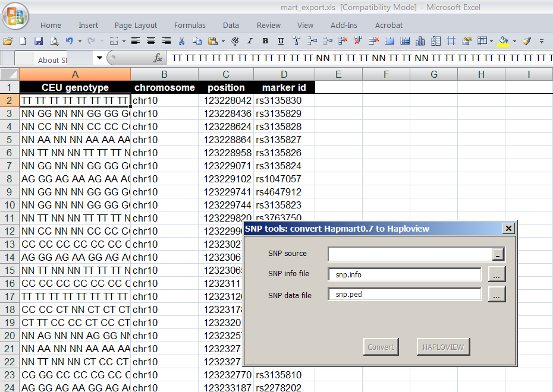Open the Data ribbon tab
Viewport: 553px width, 392px height.
231,26
